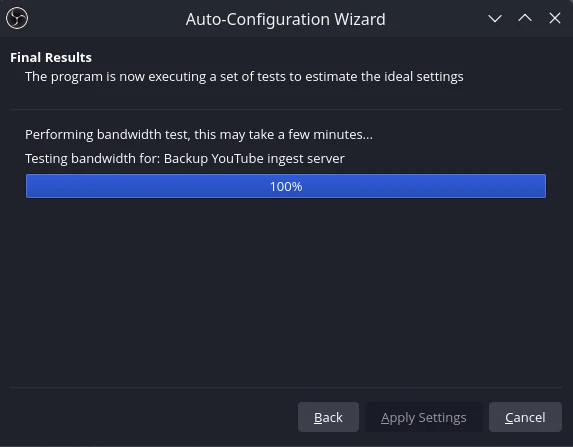Viewport: 573px width, 447px height.
Task: Minimize the wizard with the down chevron
Action: [x=495, y=18]
